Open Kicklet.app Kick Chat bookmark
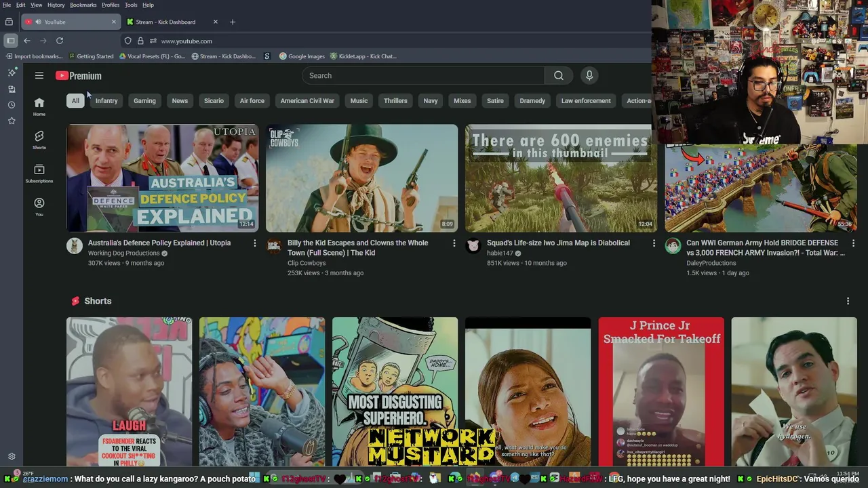This screenshot has height=488, width=868. [x=363, y=56]
